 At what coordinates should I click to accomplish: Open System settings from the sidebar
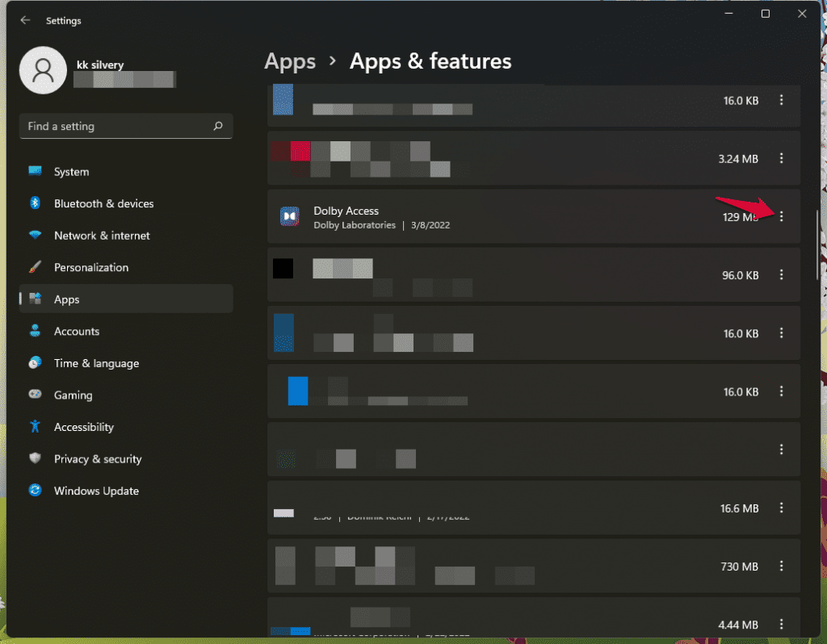(x=71, y=172)
